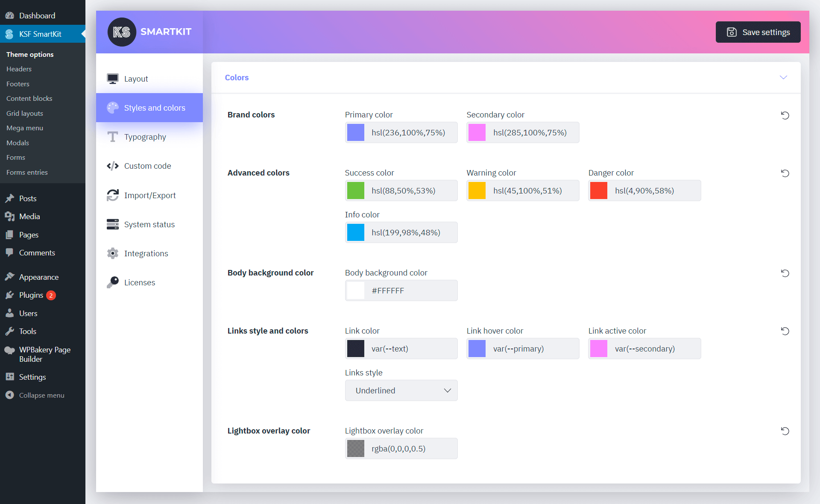Edit the Link hover color var(--primary) field
Screen dimensions: 820x504
point(523,349)
